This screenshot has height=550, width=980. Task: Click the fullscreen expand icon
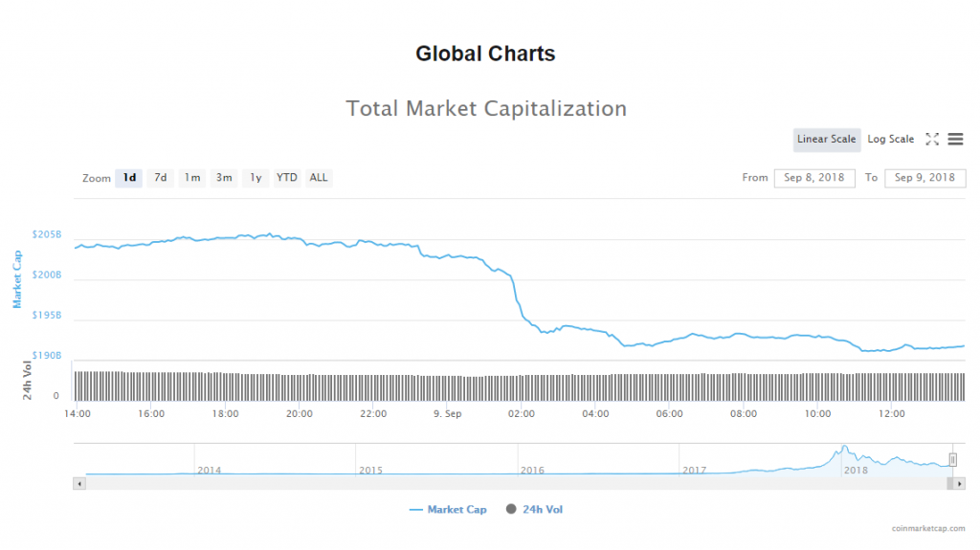932,140
